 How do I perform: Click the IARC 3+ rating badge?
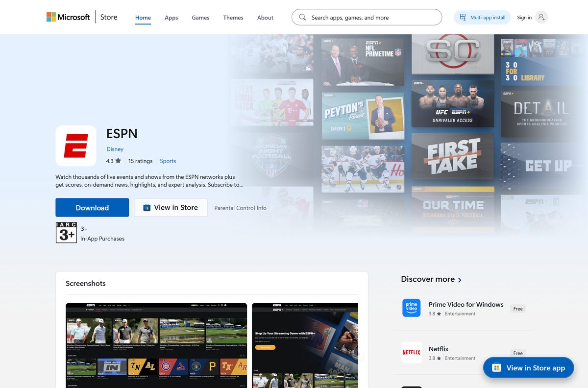pos(66,233)
